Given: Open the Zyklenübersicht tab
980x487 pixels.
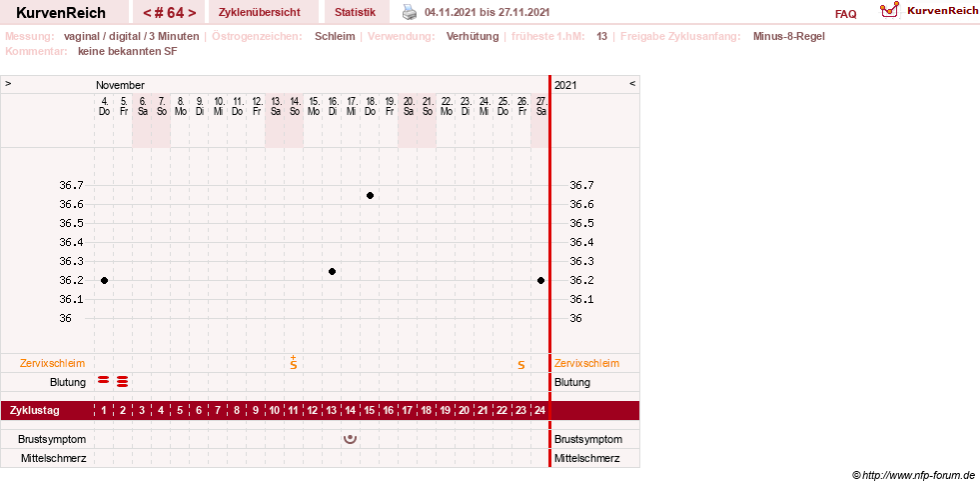Looking at the screenshot, I should (x=260, y=13).
